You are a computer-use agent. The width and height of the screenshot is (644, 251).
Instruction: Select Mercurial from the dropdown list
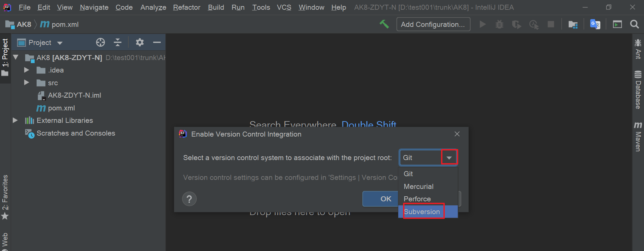428,187
